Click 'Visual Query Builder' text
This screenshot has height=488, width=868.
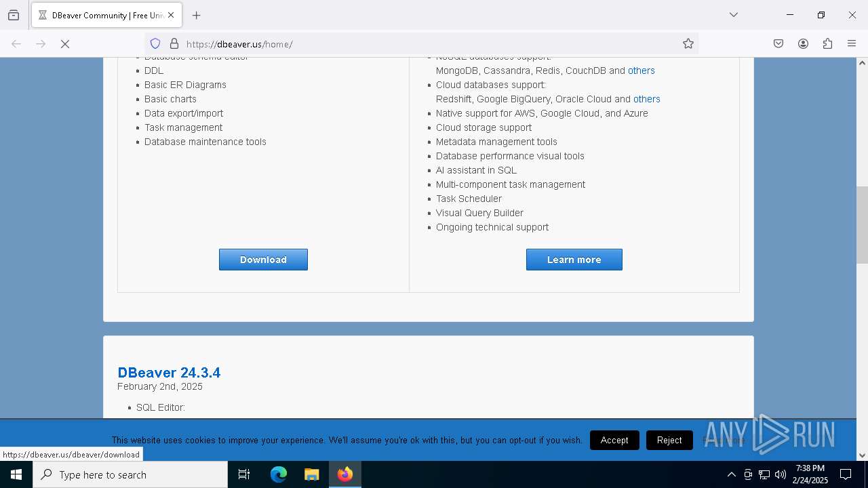coord(479,213)
